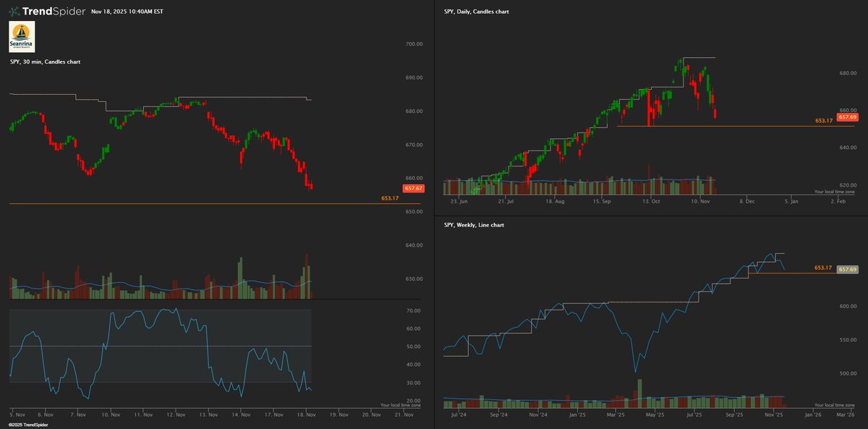Image resolution: width=868 pixels, height=429 pixels.
Task: Select the timestamp Nov 18, 2025 10:40AM EST
Action: click(x=127, y=12)
